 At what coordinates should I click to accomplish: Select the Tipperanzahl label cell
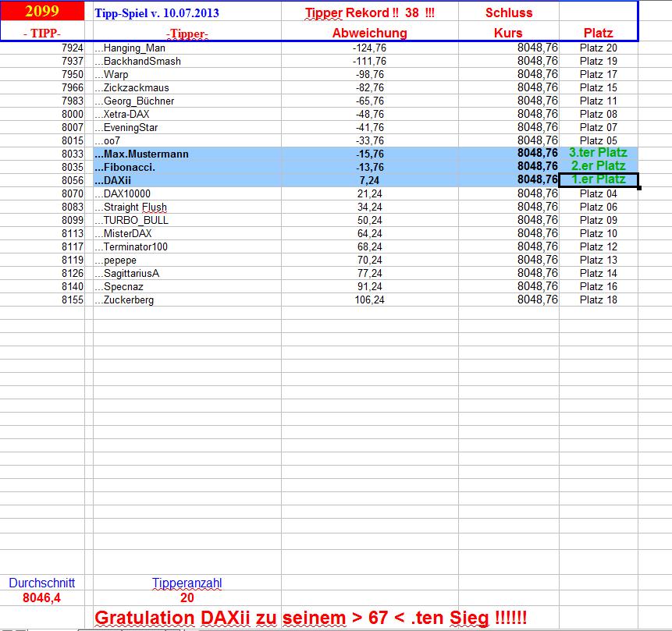click(x=187, y=583)
